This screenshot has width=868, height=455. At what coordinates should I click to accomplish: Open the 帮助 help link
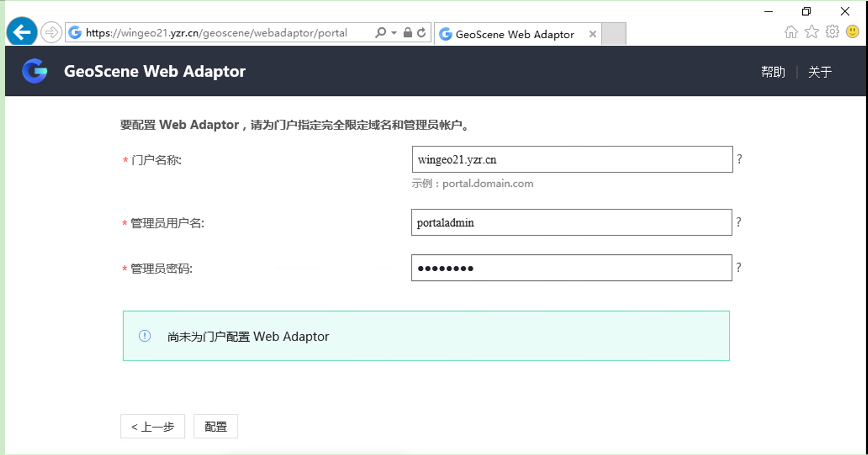(x=773, y=72)
